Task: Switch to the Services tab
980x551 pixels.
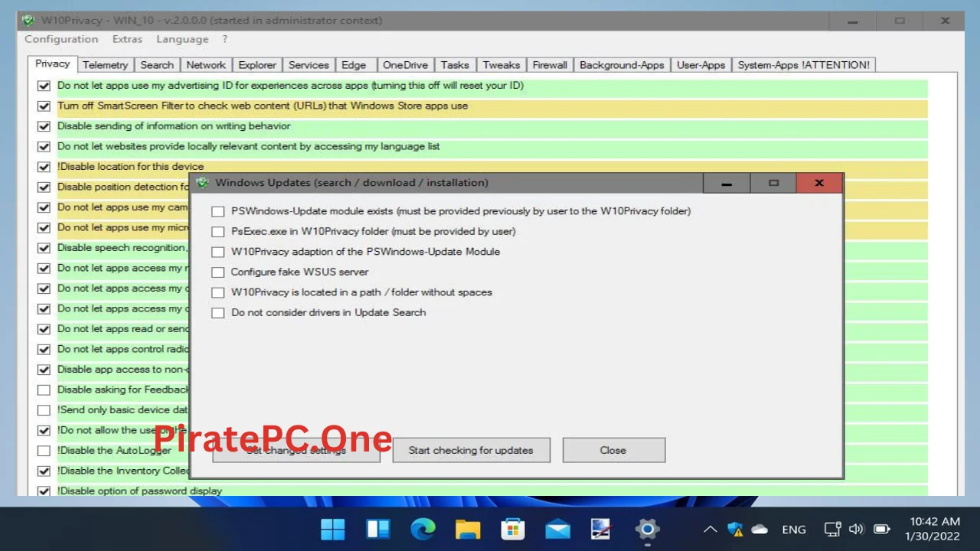Action: pos(309,65)
